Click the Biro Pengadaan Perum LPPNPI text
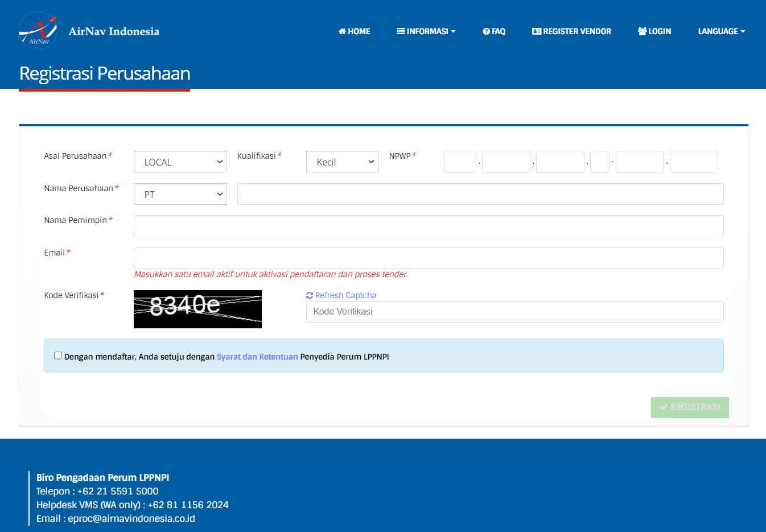 (x=103, y=477)
